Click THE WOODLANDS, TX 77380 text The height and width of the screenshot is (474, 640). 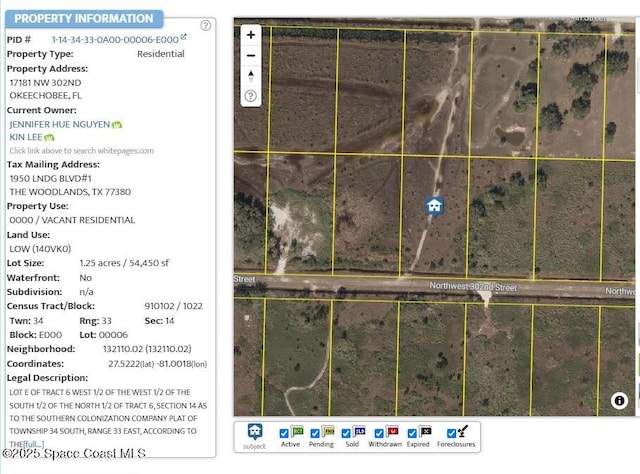(70, 192)
